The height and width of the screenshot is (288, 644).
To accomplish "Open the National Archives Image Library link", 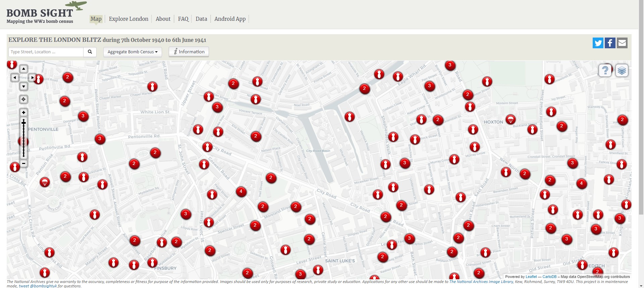I will (481, 282).
